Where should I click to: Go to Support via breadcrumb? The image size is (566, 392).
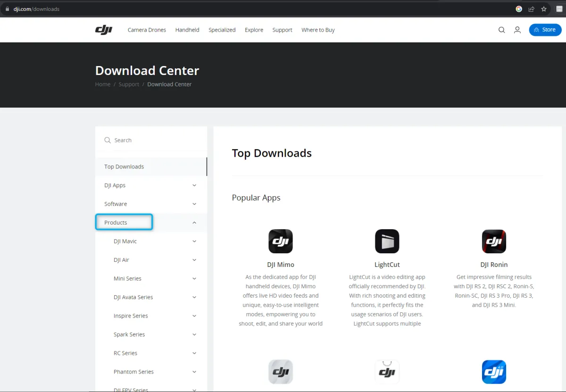pyautogui.click(x=129, y=84)
